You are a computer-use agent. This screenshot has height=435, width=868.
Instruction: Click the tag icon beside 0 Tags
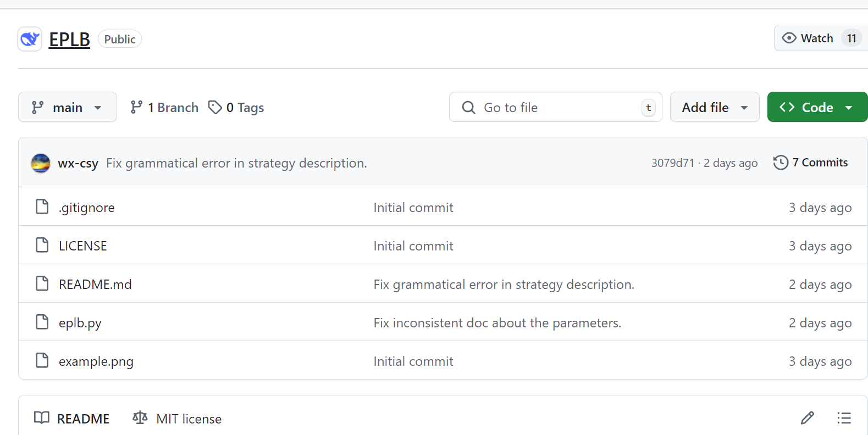tap(215, 107)
